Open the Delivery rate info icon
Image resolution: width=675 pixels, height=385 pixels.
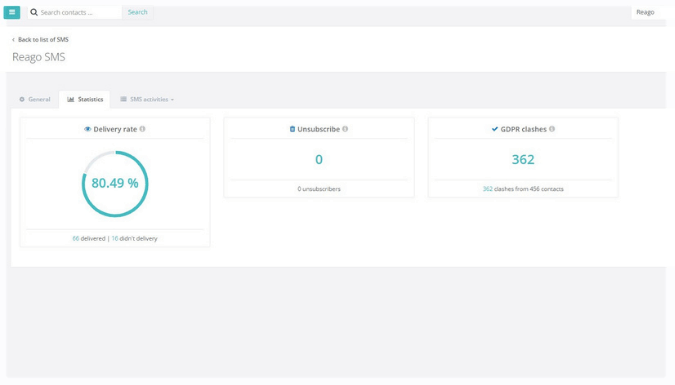(142, 129)
